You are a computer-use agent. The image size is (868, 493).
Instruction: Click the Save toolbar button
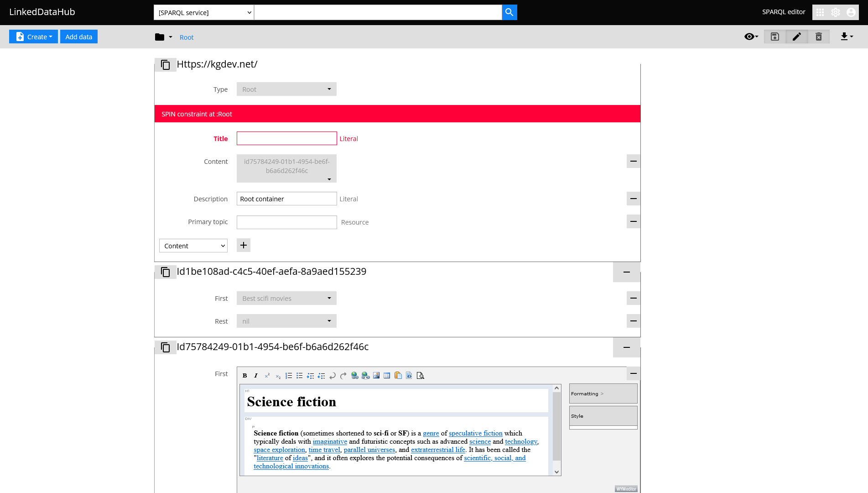(774, 37)
